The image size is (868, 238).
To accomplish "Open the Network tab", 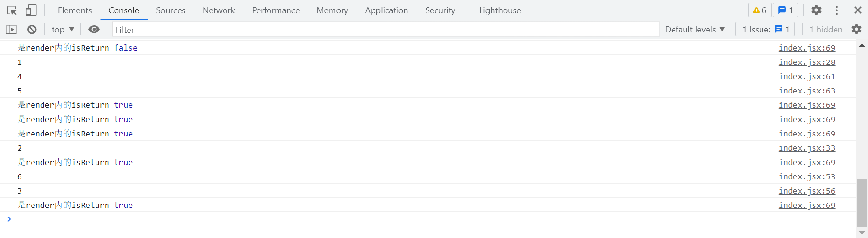I will click(x=218, y=10).
